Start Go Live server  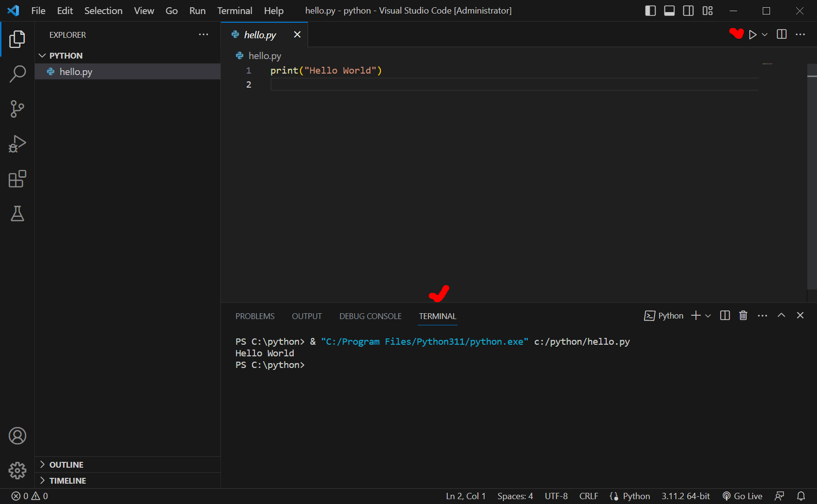click(x=742, y=496)
